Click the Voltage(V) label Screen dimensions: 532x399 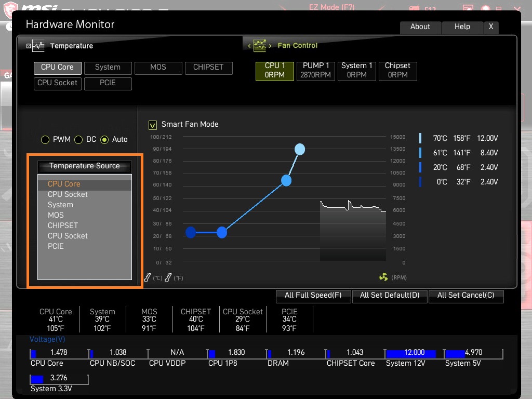pos(47,339)
